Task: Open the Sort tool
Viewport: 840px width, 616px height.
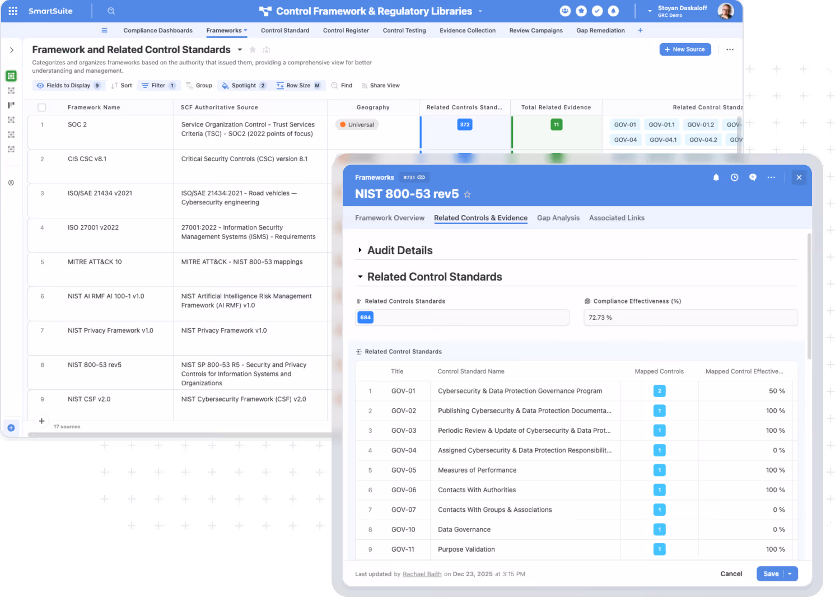Action: [122, 86]
